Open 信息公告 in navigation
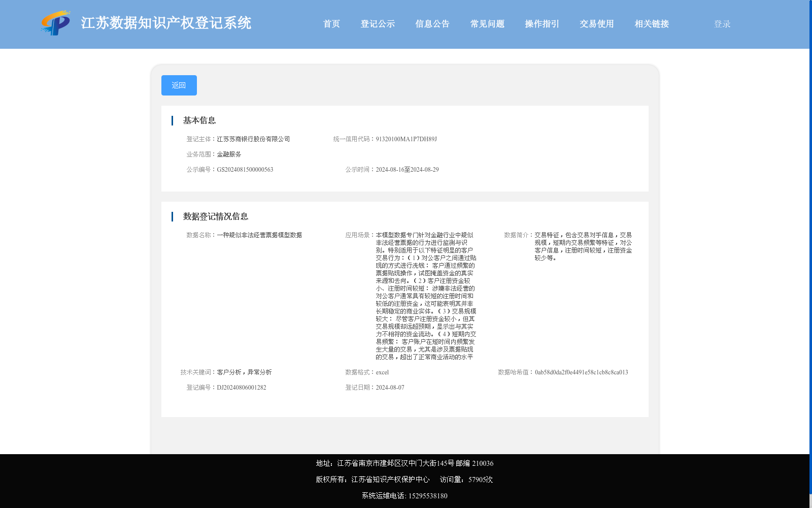 click(x=432, y=24)
